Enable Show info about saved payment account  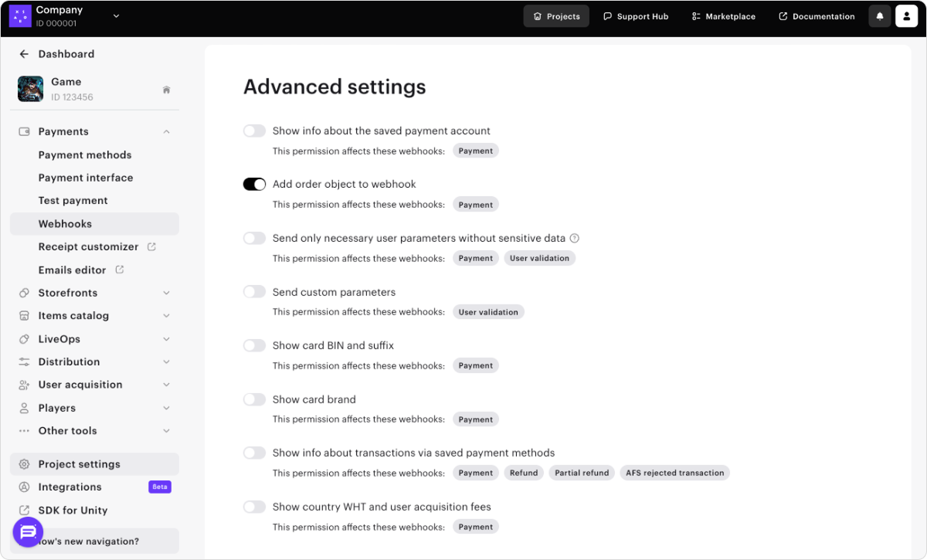[x=254, y=131]
